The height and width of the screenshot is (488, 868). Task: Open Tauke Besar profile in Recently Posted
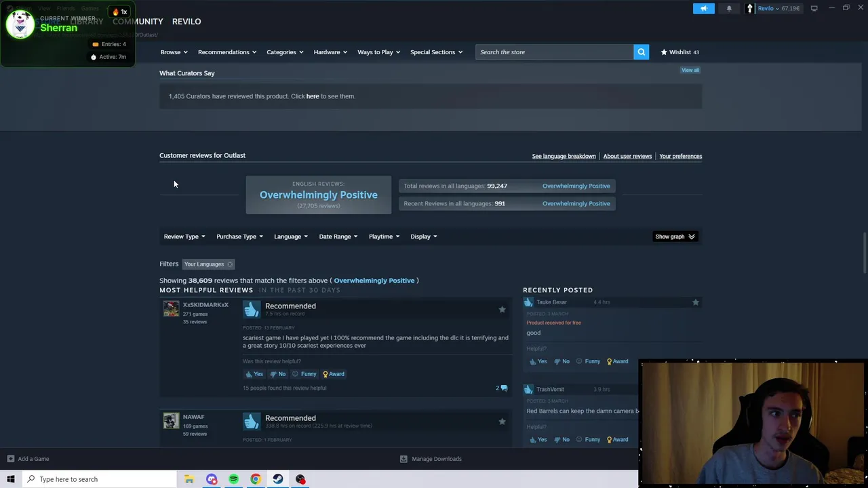click(551, 302)
